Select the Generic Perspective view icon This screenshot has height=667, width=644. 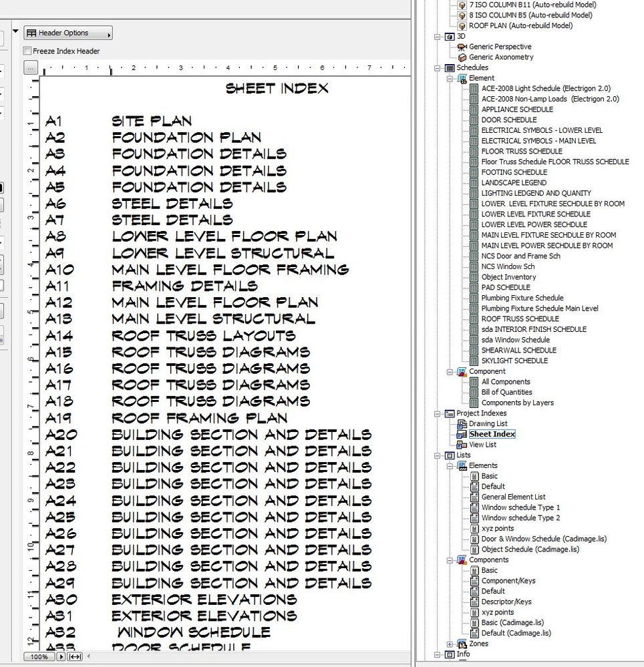[462, 47]
